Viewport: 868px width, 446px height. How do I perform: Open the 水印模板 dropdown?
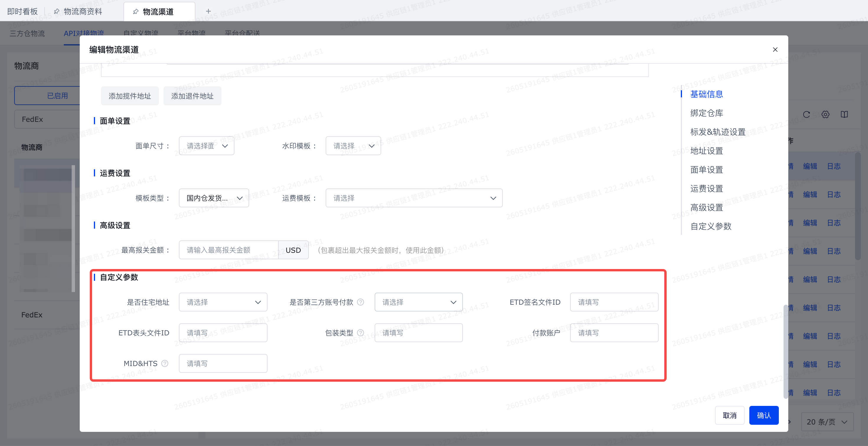tap(353, 146)
